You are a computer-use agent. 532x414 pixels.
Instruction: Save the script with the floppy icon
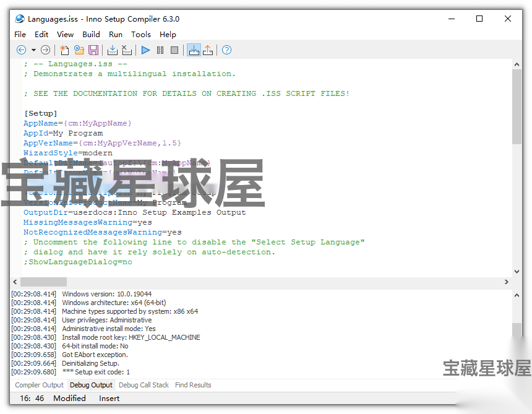(93, 50)
